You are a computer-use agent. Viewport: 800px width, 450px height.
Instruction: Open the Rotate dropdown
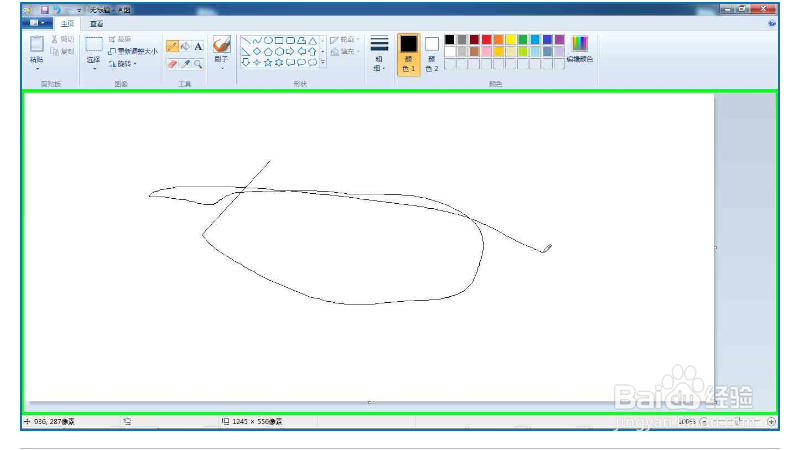(x=123, y=64)
